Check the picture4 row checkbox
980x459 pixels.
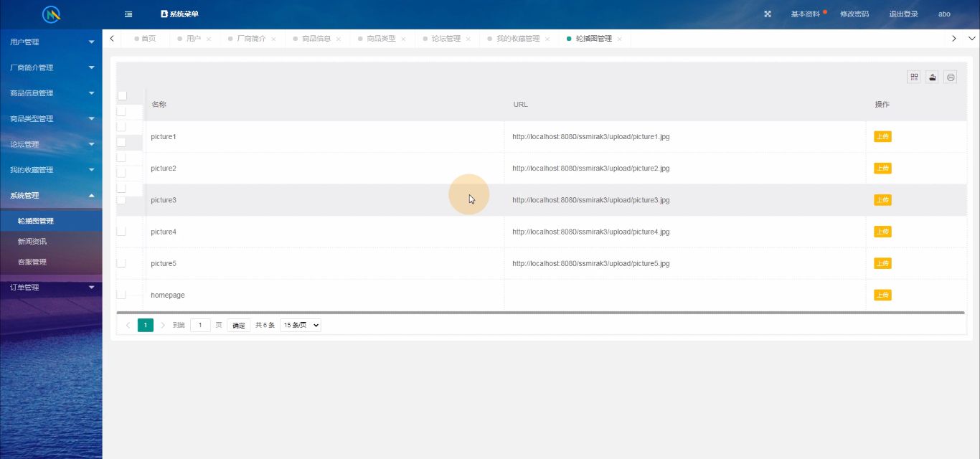tap(121, 231)
